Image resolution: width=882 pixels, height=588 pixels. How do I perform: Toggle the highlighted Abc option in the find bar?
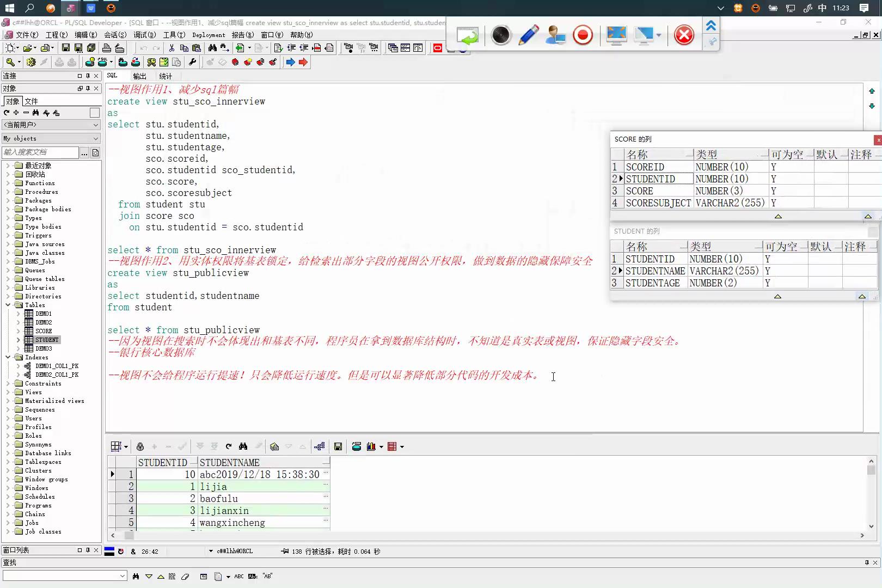253,576
